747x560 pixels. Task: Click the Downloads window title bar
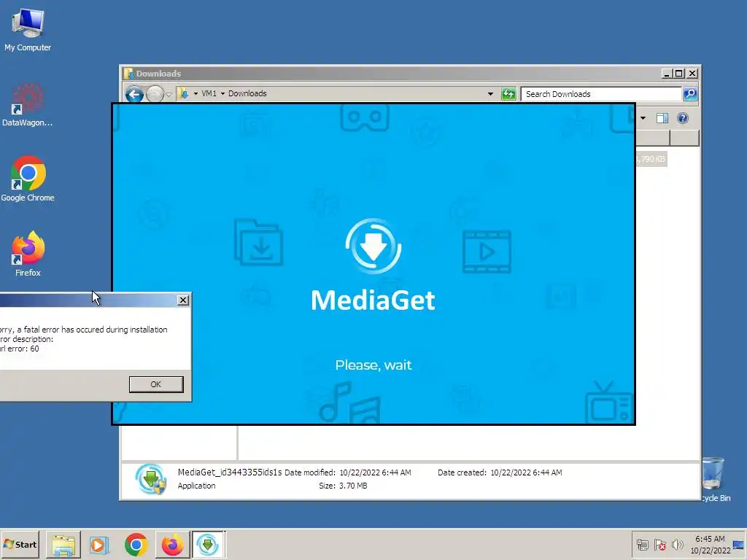[x=391, y=74]
